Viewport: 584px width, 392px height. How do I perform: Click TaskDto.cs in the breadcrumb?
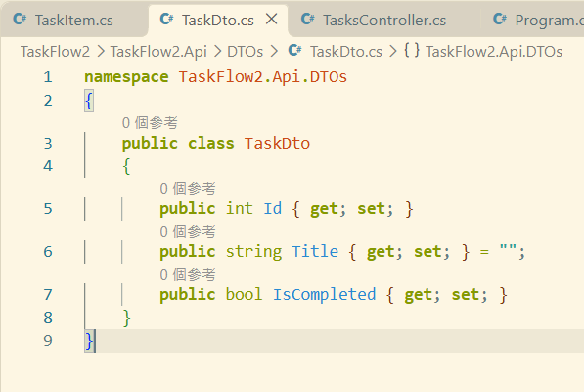[x=346, y=52]
